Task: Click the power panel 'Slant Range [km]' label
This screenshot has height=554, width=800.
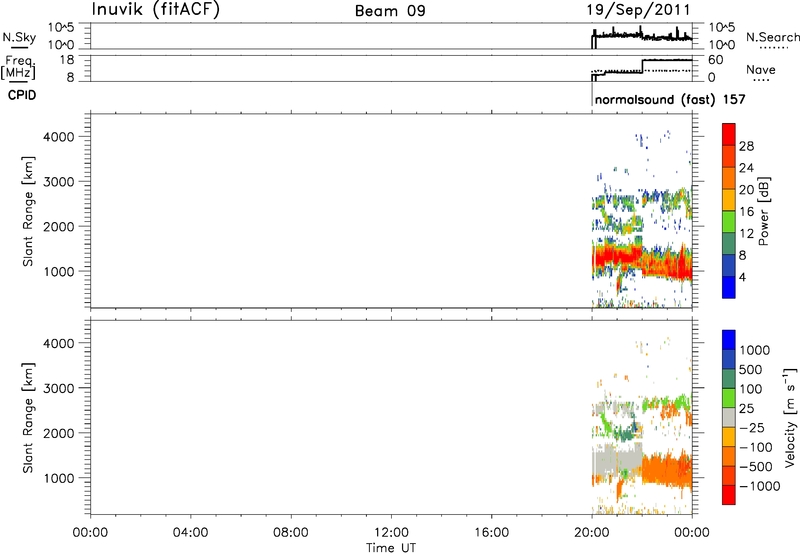Action: coord(28,211)
